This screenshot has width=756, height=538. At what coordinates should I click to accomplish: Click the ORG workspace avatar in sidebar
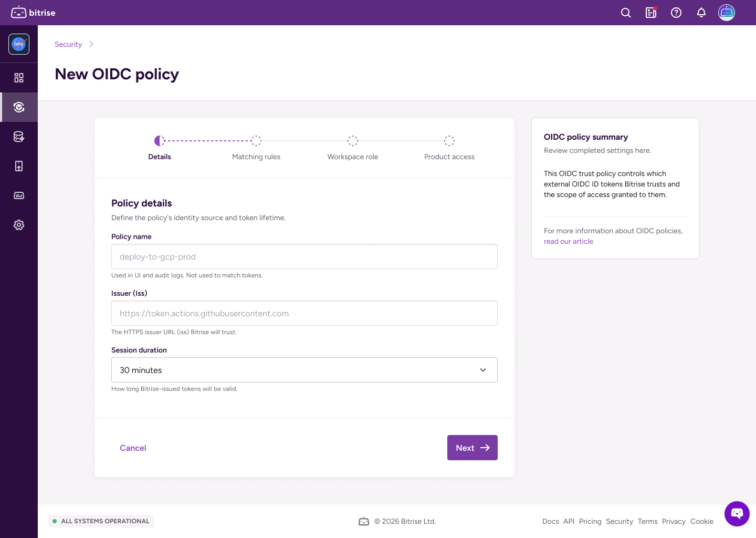[x=18, y=44]
